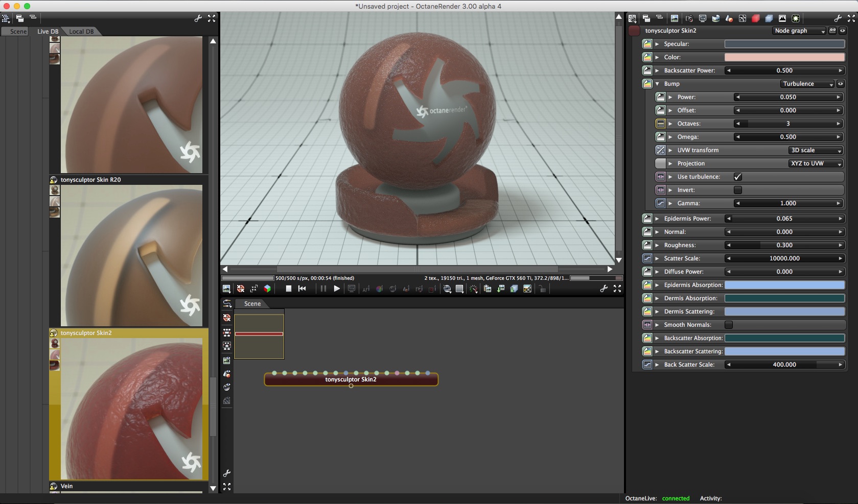Viewport: 858px width, 504px height.
Task: Open node graph editor wrench settings
Action: click(227, 473)
